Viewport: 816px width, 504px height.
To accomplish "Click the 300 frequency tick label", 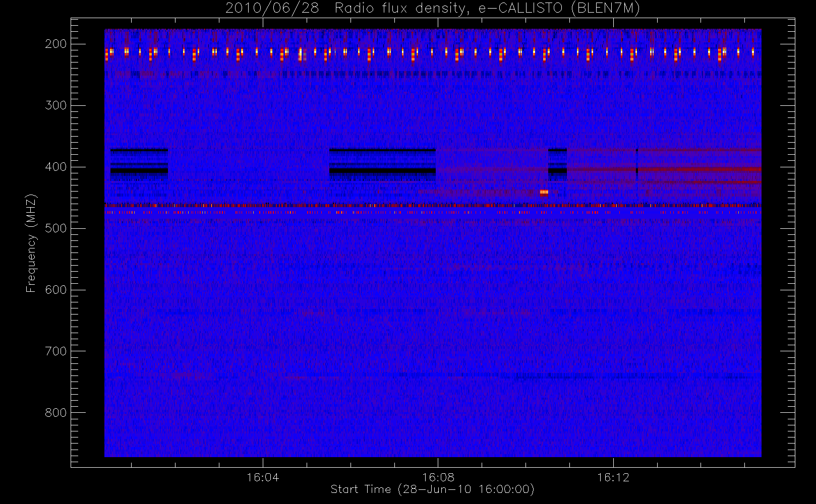I will pyautogui.click(x=55, y=105).
